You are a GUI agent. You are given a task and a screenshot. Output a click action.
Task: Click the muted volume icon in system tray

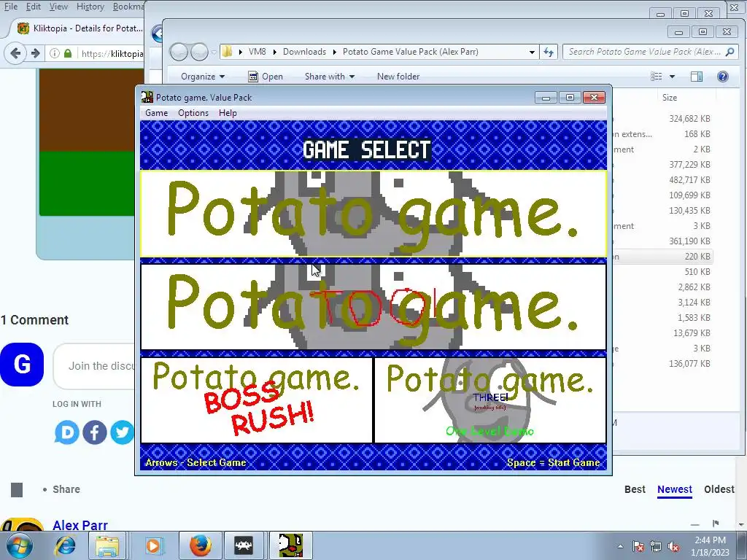pos(673,547)
